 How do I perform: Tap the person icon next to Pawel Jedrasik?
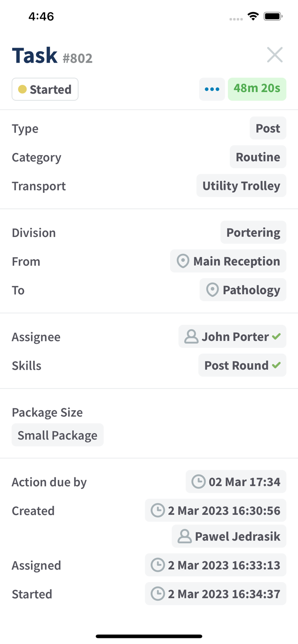184,536
